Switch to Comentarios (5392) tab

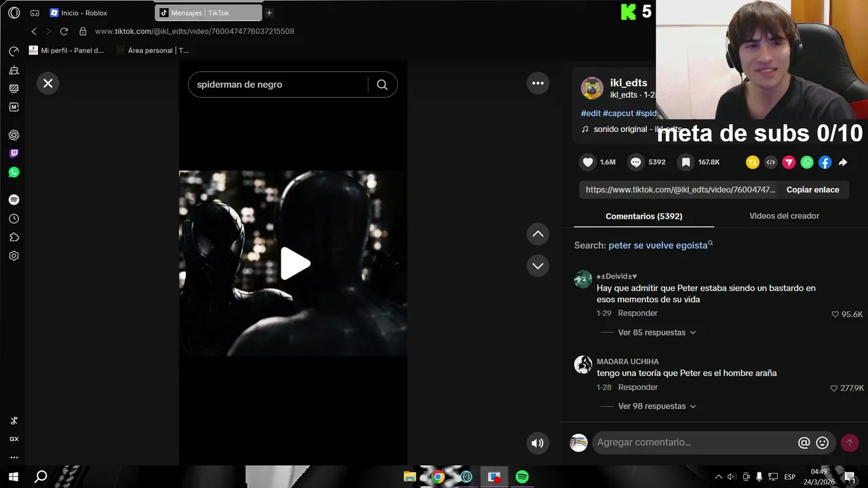[644, 216]
